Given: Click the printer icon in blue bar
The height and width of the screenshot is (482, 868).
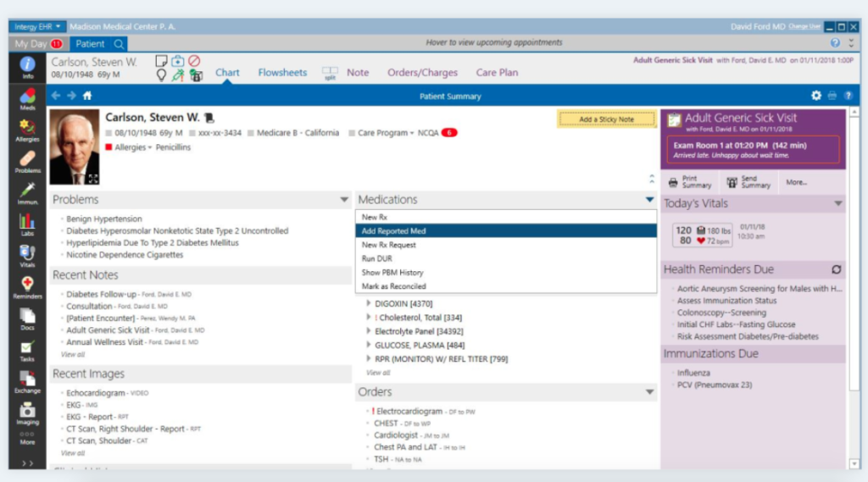Looking at the screenshot, I should 832,96.
